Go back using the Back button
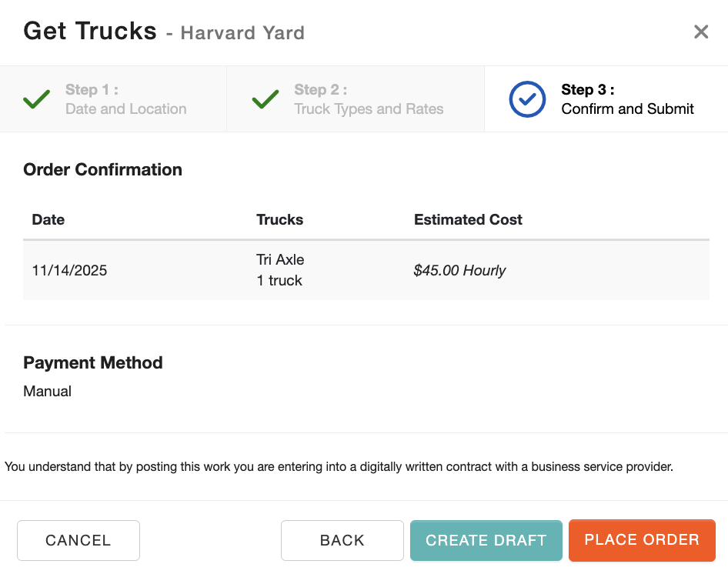This screenshot has height=574, width=728. click(342, 540)
